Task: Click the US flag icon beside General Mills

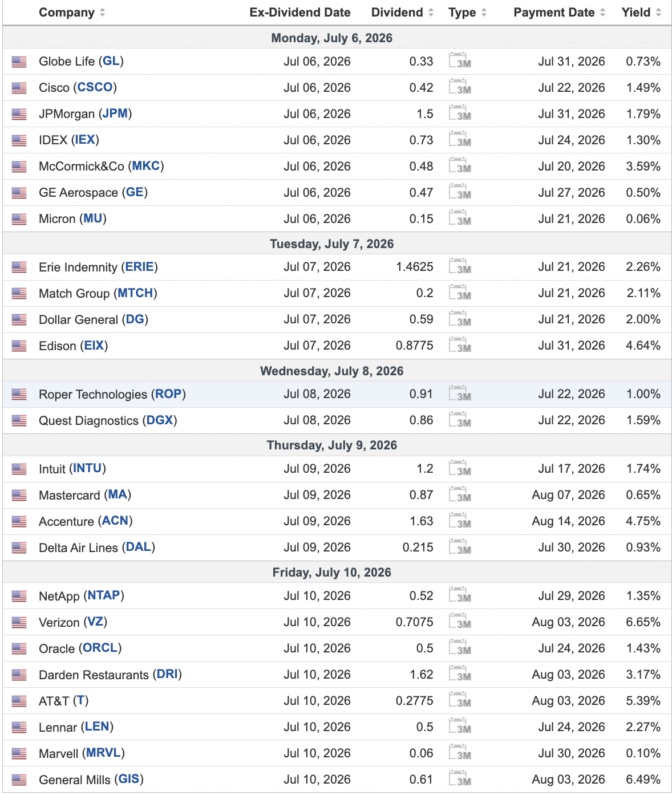Action: [19, 780]
